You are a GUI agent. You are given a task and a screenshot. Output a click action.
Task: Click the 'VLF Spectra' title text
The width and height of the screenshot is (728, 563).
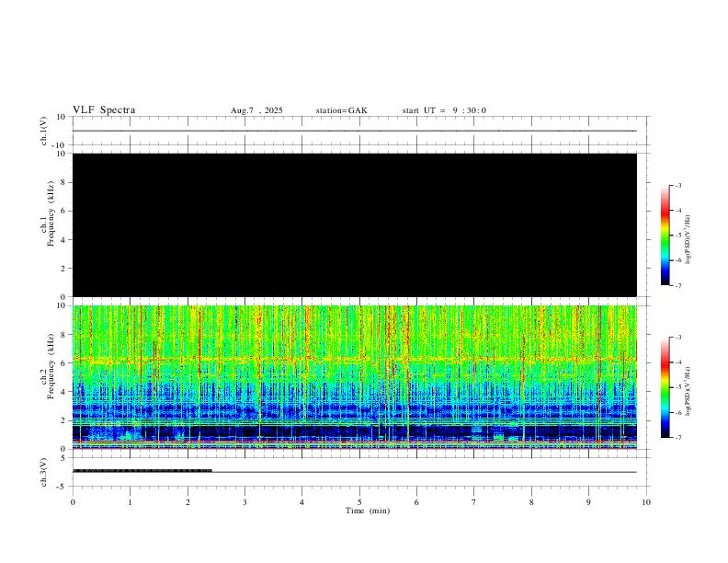104,110
